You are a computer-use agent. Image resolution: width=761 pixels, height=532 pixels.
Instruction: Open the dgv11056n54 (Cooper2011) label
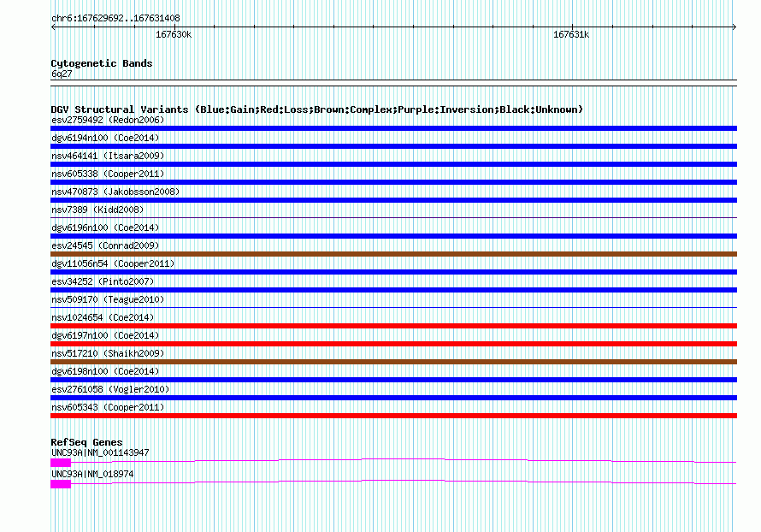click(113, 263)
